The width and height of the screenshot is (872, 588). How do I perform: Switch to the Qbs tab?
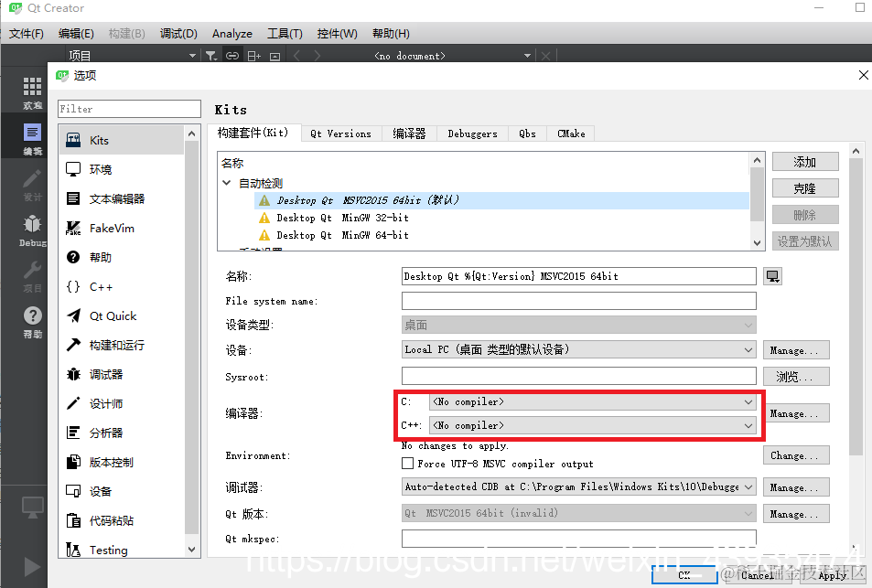(527, 134)
